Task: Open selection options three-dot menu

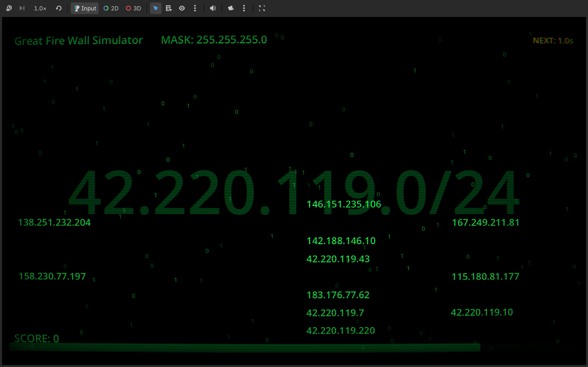Action: pos(195,8)
